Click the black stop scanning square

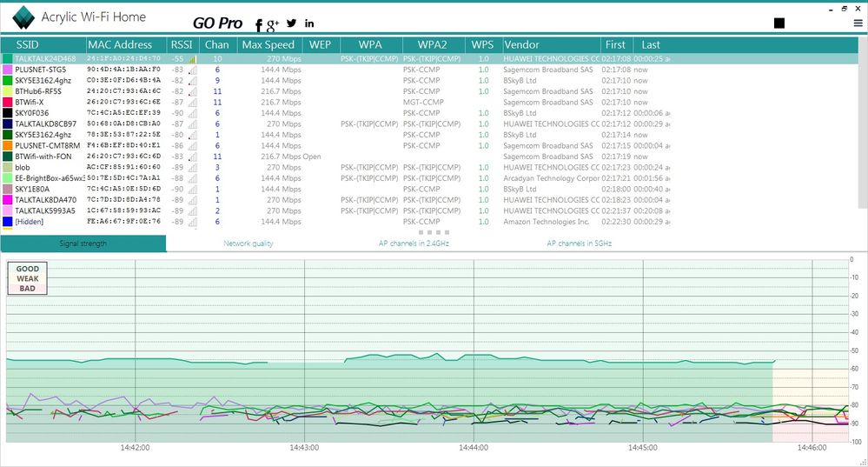pyautogui.click(x=779, y=23)
